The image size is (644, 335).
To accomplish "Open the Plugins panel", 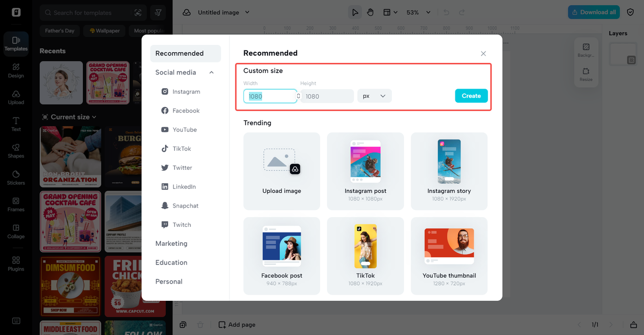I will [16, 263].
